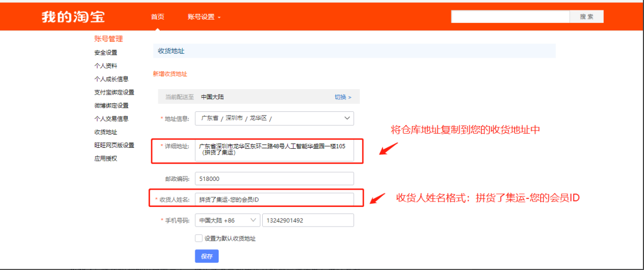The height and width of the screenshot is (270, 644).
Task: Open 账号管理 in the sidebar
Action: (108, 39)
